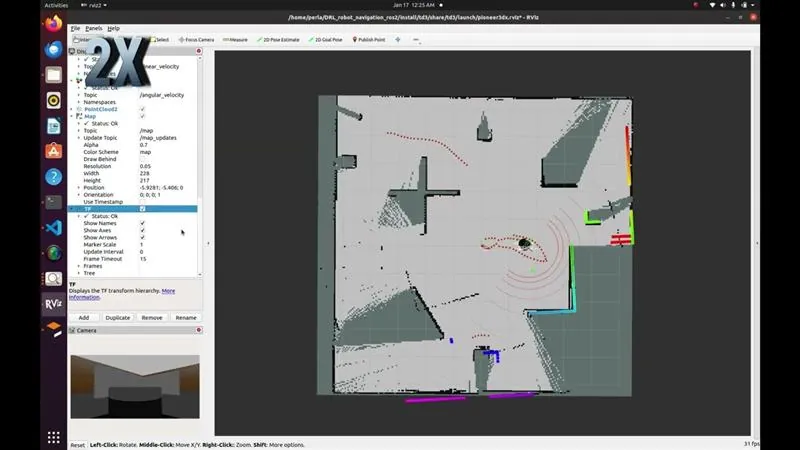Select the Resolution 0.05 value

pyautogui.click(x=145, y=166)
